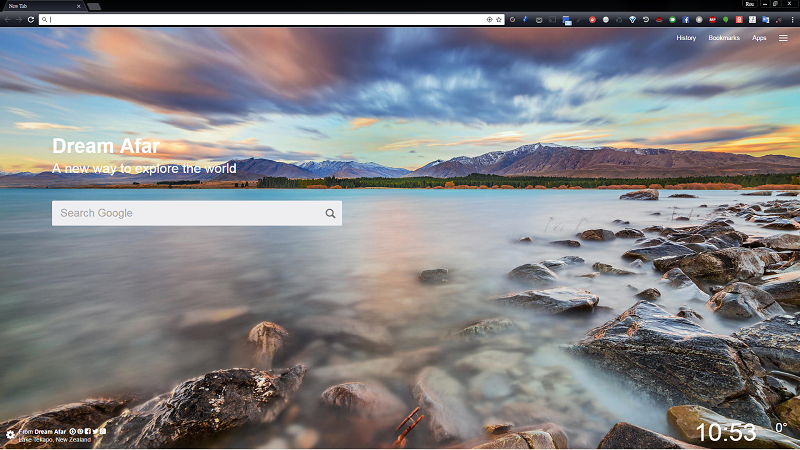The height and width of the screenshot is (450, 800).
Task: Open the History link
Action: [686, 38]
